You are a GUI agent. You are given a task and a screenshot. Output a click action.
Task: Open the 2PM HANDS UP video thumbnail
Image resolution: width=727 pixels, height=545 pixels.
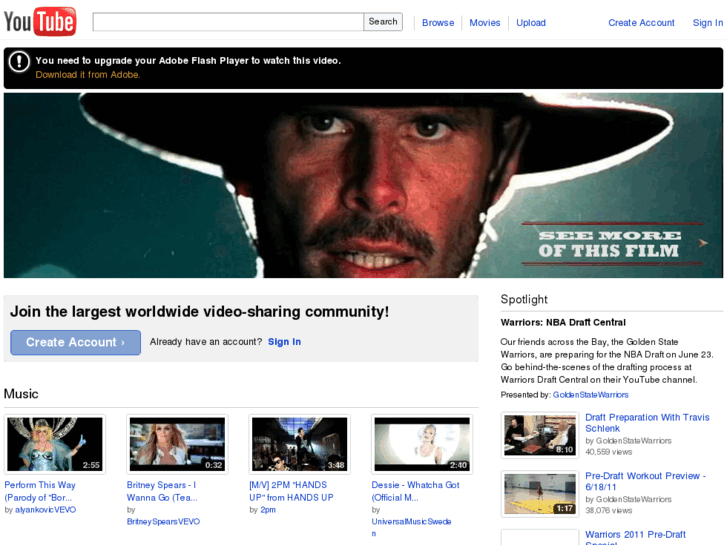point(300,444)
